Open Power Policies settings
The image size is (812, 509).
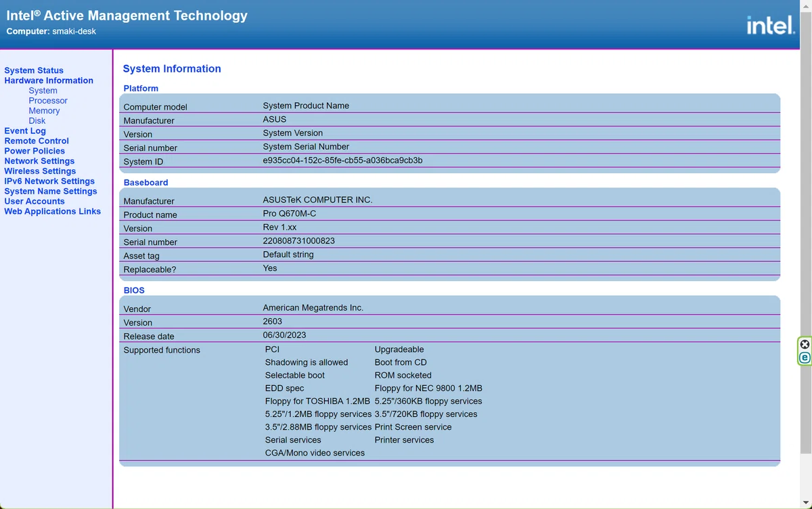click(x=35, y=151)
